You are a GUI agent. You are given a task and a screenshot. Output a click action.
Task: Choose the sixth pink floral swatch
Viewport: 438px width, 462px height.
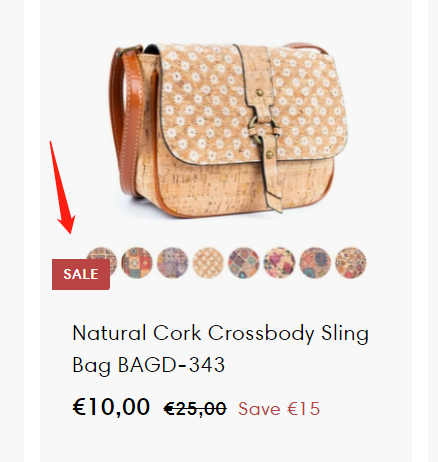click(x=280, y=263)
